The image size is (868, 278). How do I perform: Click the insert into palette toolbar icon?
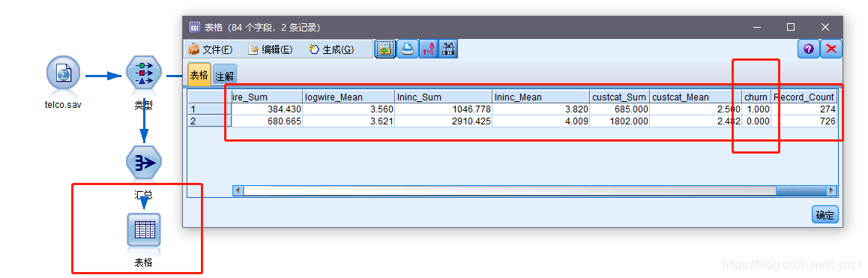[x=385, y=49]
